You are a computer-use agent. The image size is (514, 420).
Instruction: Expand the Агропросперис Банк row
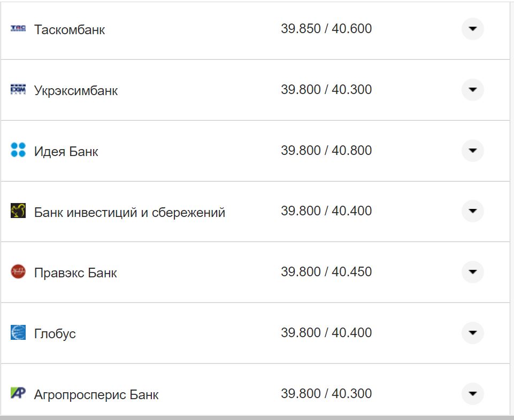tap(472, 393)
